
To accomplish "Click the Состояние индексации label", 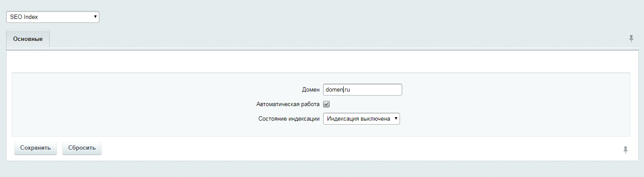I will tap(289, 119).
